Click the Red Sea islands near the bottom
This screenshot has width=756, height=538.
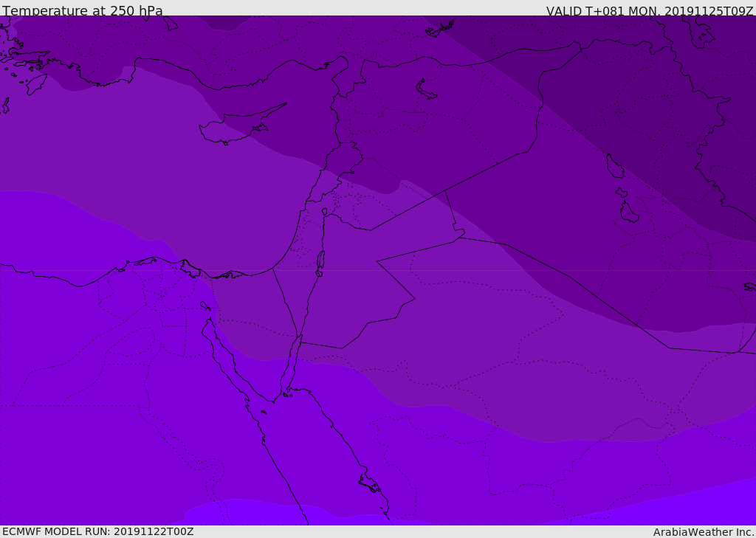(371, 484)
